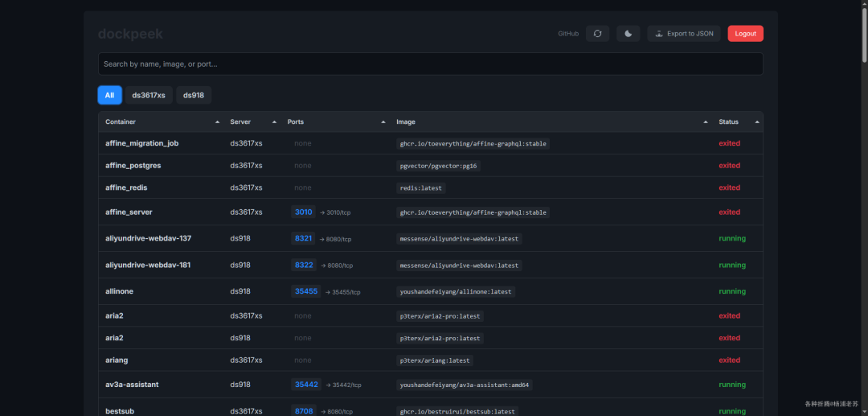Sort by the Container column arrow
Viewport: 868px width, 416px height.
[218, 122]
